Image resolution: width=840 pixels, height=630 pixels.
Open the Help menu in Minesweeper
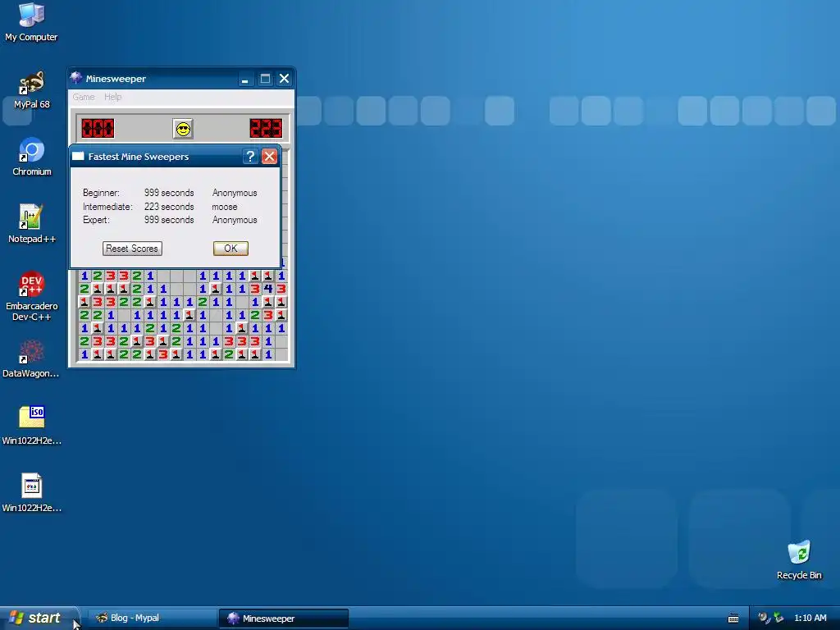click(x=112, y=97)
